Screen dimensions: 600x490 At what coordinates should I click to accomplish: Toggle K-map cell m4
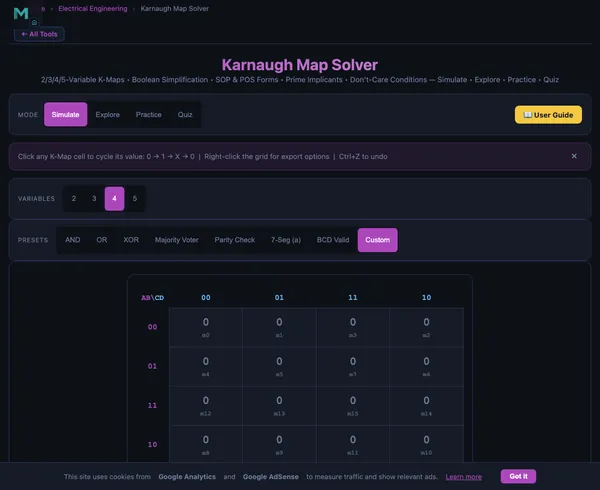click(206, 367)
